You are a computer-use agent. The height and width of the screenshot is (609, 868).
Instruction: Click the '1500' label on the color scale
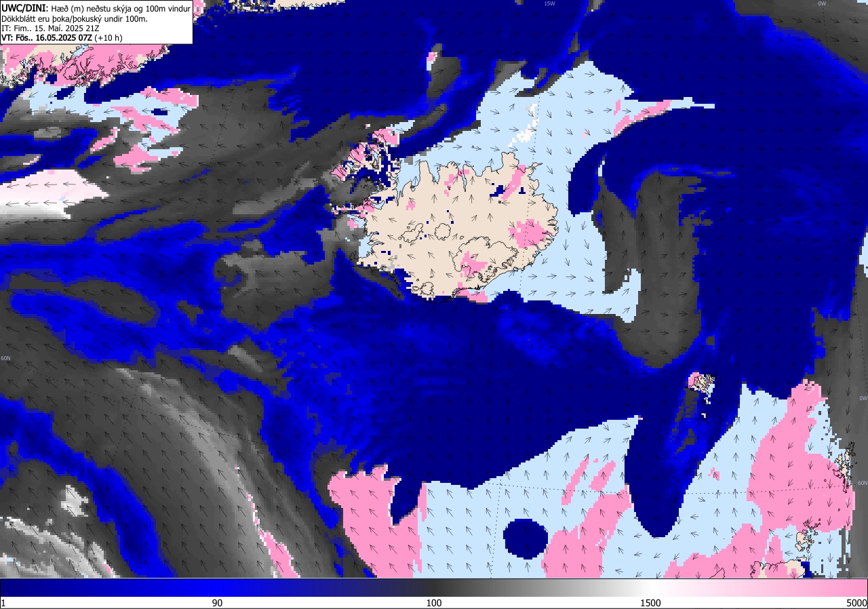tap(651, 602)
